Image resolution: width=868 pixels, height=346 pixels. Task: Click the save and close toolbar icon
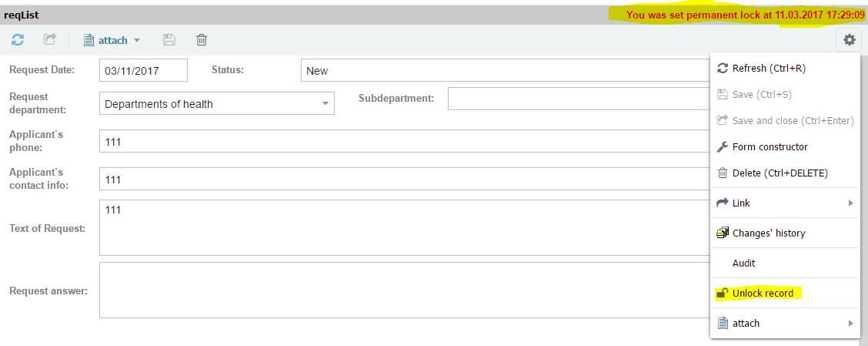tap(50, 40)
